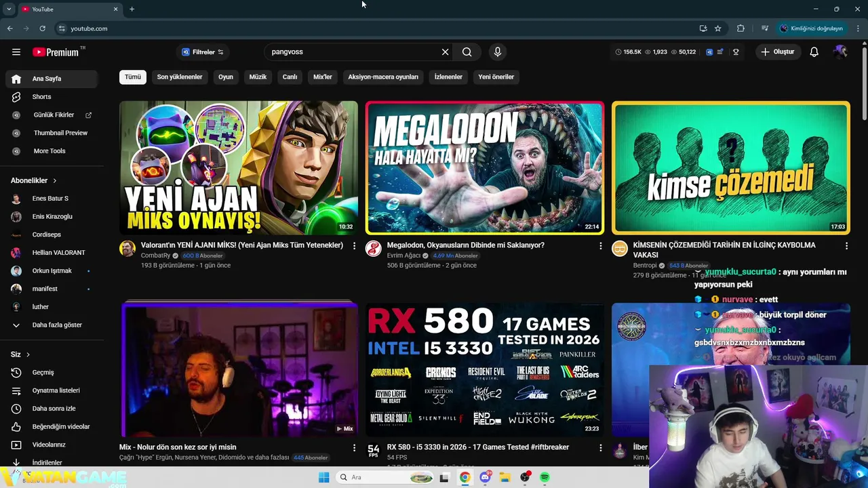Open the vidIQ list icon with dot

[720, 52]
